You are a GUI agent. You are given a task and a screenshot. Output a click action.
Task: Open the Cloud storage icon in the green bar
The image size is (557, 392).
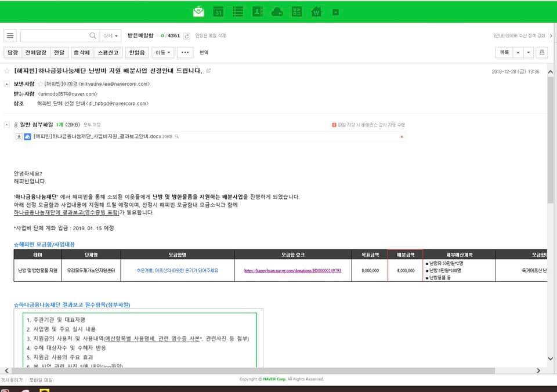pos(277,12)
